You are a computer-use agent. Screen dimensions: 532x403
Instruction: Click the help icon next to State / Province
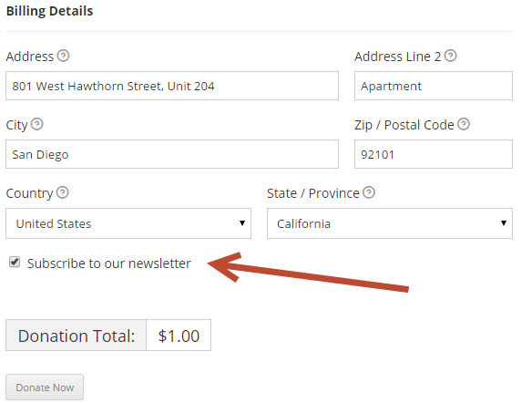[369, 192]
